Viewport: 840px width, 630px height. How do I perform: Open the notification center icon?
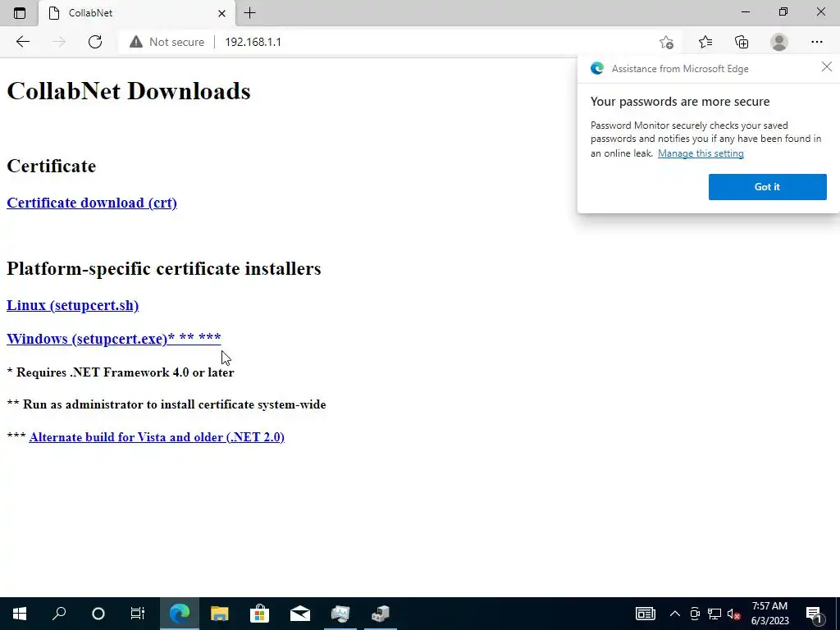coord(814,614)
